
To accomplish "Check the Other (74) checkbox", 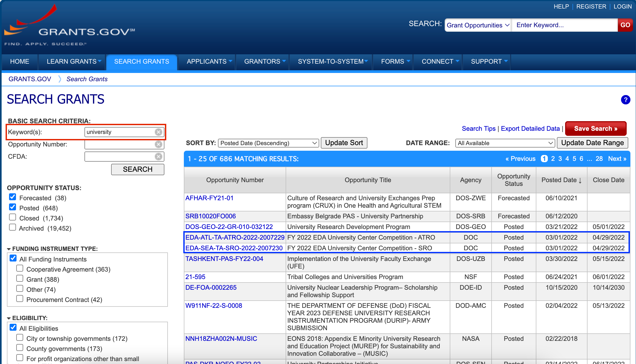I will pos(20,289).
